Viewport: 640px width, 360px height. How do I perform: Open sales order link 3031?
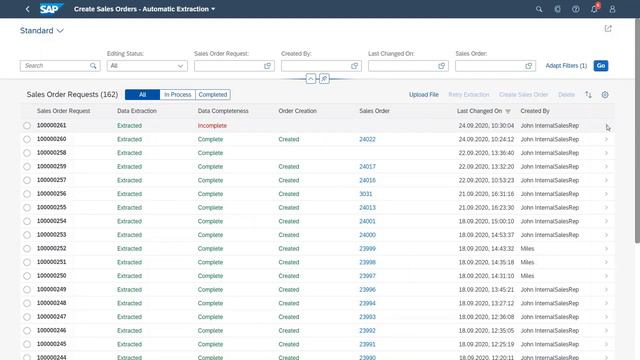366,194
